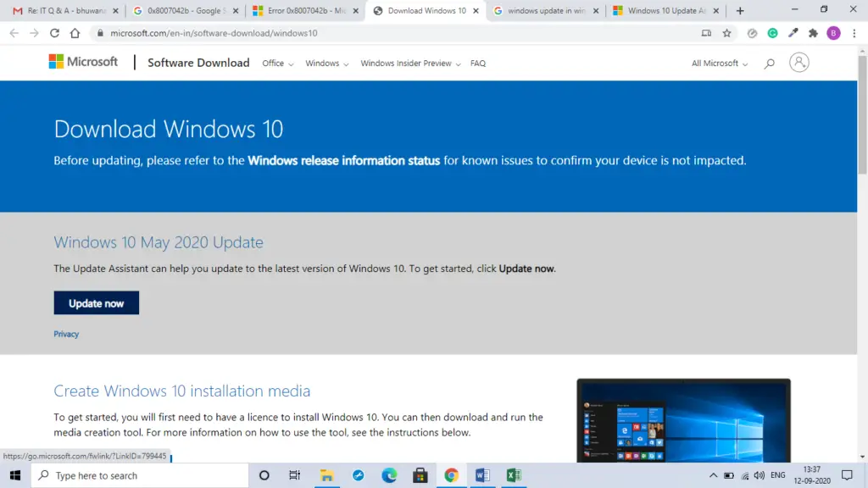
Task: Click Windows 10 May 2020 Update heading
Action: point(159,242)
